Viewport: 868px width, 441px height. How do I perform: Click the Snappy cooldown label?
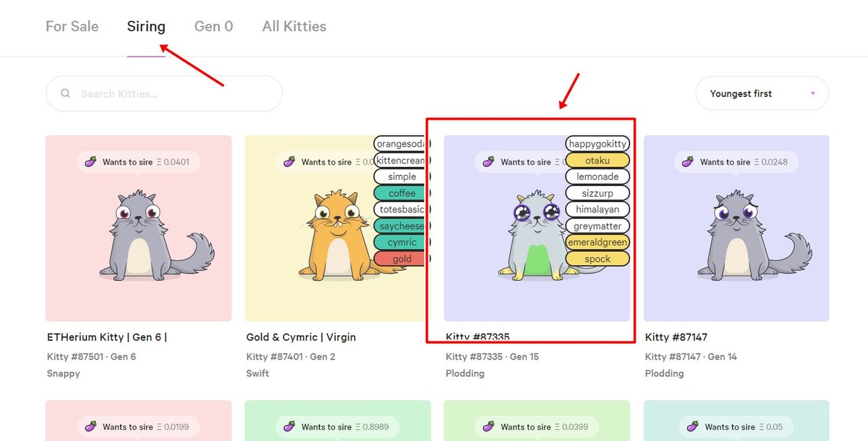(63, 373)
